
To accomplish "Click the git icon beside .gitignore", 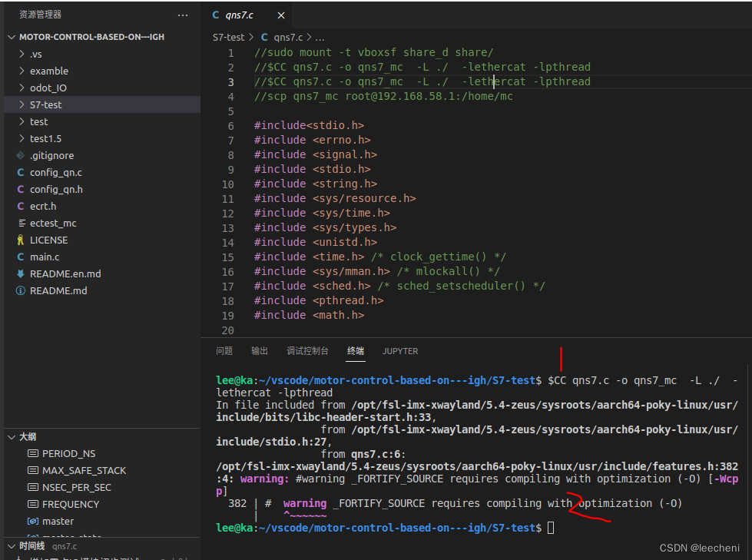I will [x=21, y=155].
